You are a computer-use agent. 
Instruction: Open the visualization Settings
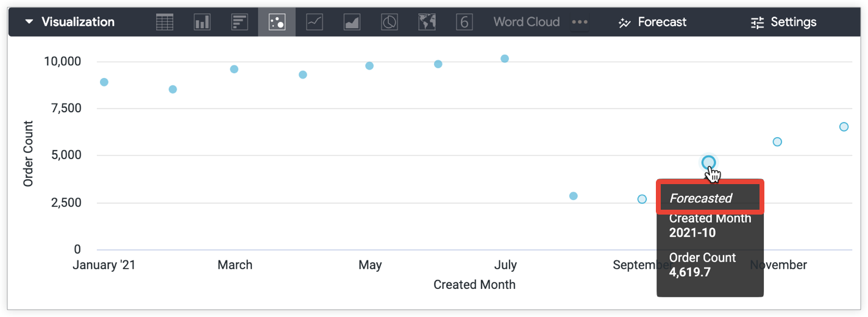tap(783, 23)
